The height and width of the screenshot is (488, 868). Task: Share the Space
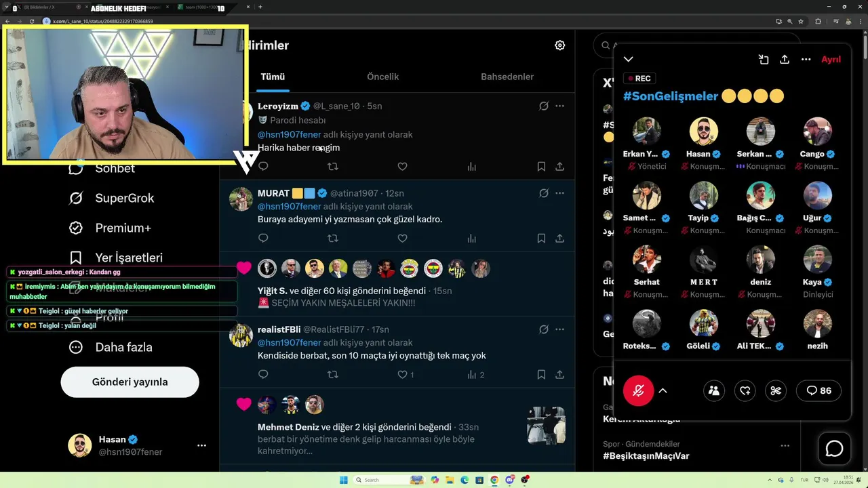(x=785, y=59)
